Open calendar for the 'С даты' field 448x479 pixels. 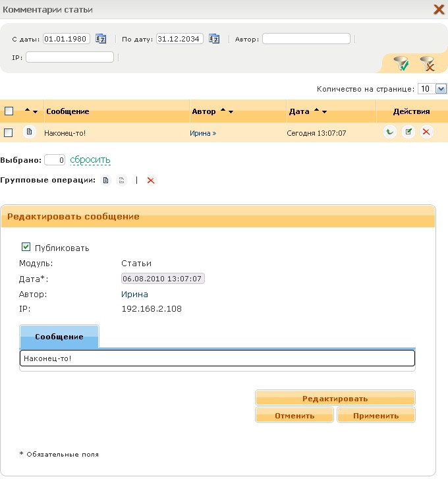click(x=101, y=39)
